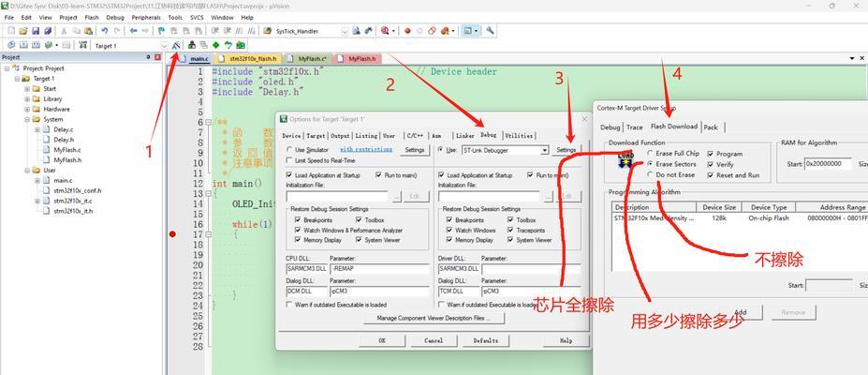Screen dimensions: 868x375
Task: Toggle the Verify checkbox
Action: (711, 164)
